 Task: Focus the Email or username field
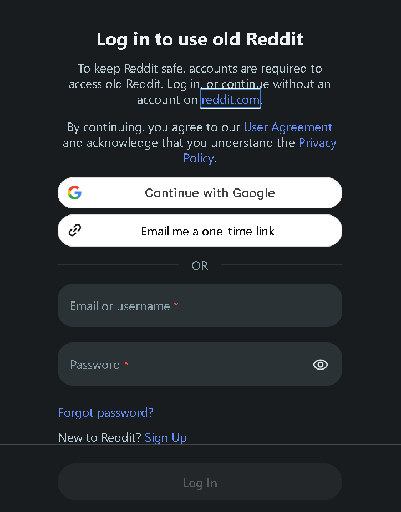click(x=200, y=306)
